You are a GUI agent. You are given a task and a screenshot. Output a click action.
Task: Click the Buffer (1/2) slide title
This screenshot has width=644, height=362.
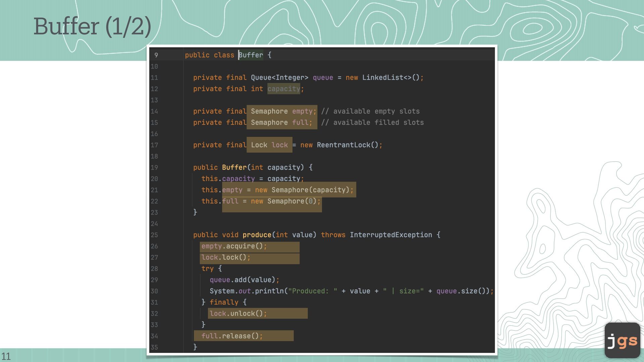(92, 26)
